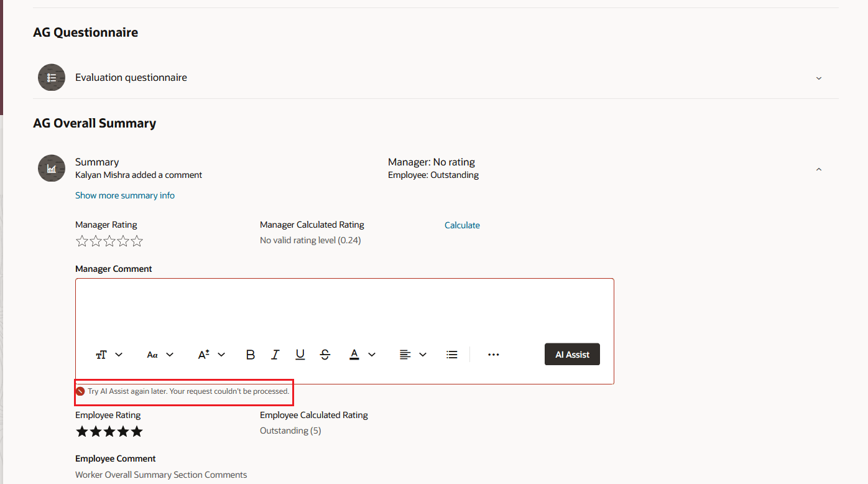
Task: Open the font family dropdown
Action: tap(159, 354)
